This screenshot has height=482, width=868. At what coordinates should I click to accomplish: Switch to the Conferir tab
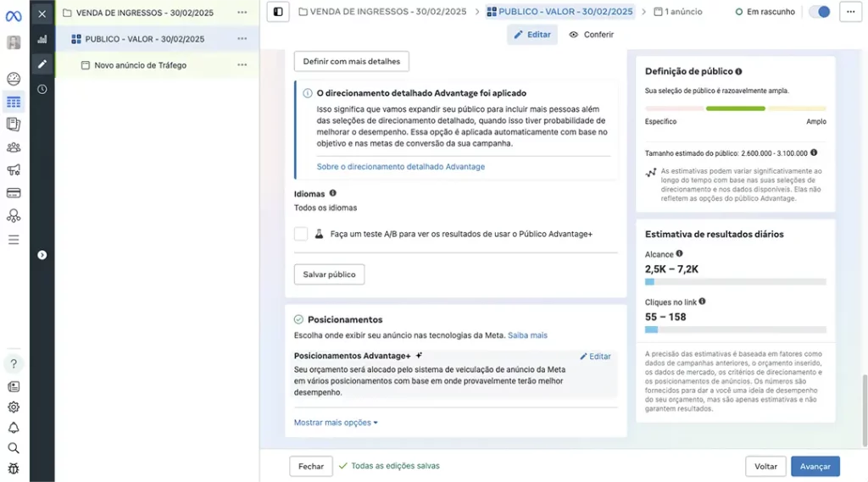tap(592, 35)
